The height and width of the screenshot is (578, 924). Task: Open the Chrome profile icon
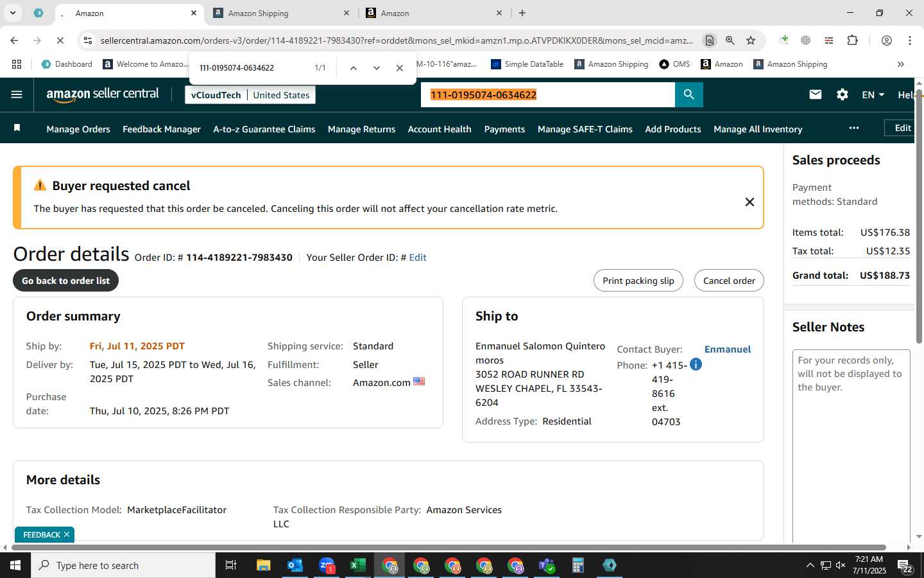point(886,40)
